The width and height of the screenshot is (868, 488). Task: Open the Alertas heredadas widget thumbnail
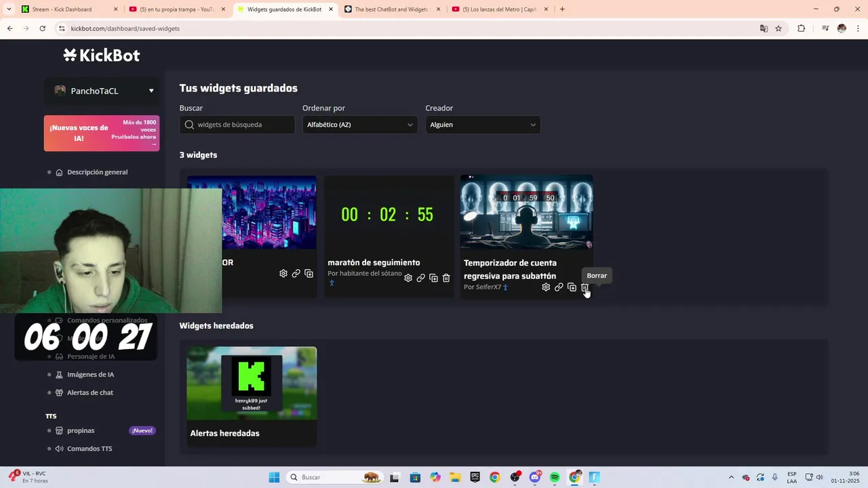click(252, 383)
